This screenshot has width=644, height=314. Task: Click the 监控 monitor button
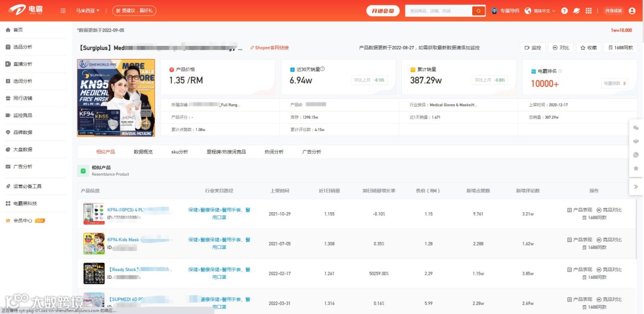(x=532, y=48)
